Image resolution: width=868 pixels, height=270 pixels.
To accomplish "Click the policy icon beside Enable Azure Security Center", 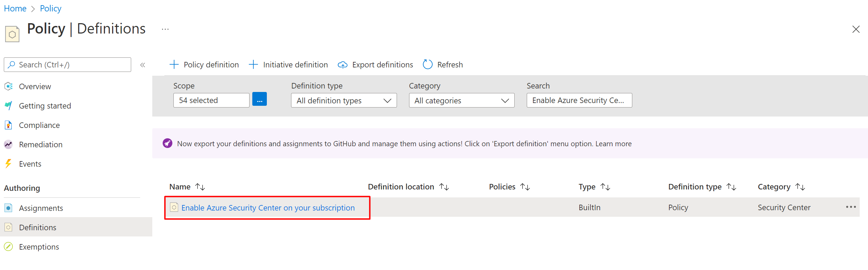I will click(x=174, y=207).
